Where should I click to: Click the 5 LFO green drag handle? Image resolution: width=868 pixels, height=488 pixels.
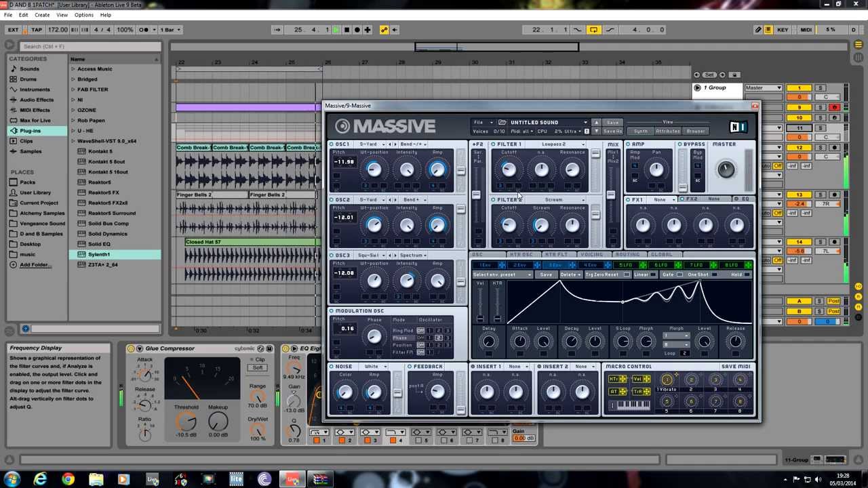click(x=642, y=265)
